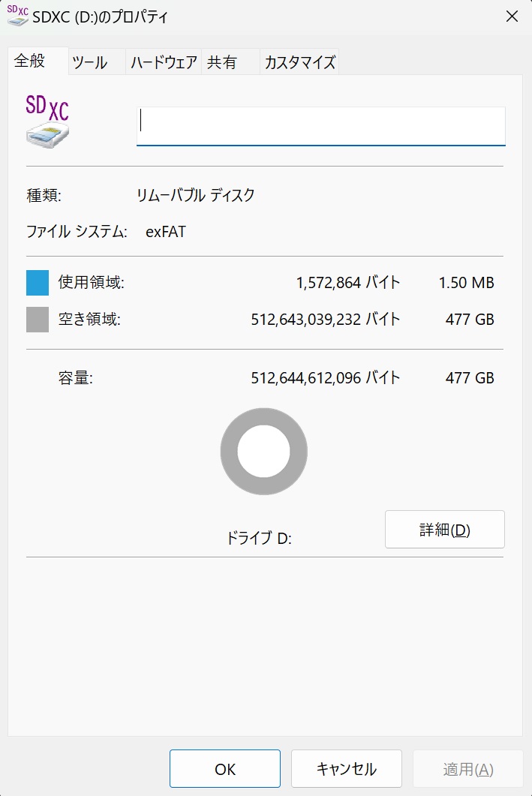Viewport: 532px width, 796px height.
Task: Open the ハードウェア tab
Action: click(x=164, y=62)
